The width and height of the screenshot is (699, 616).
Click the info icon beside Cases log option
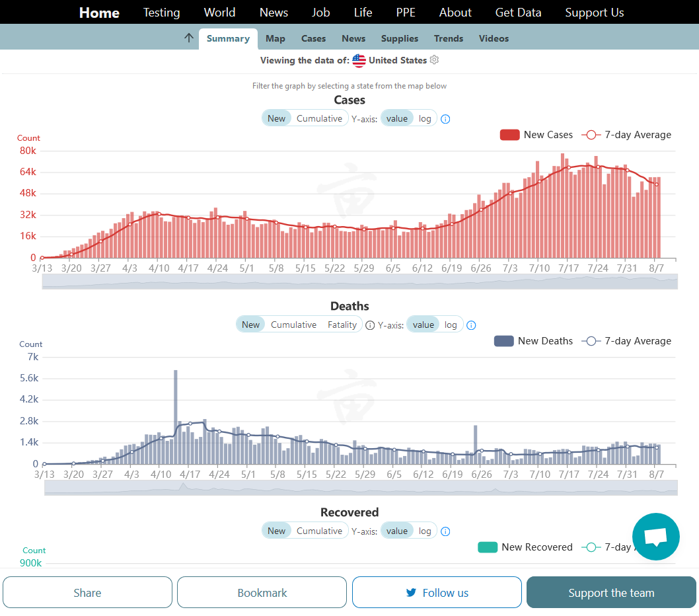point(445,119)
